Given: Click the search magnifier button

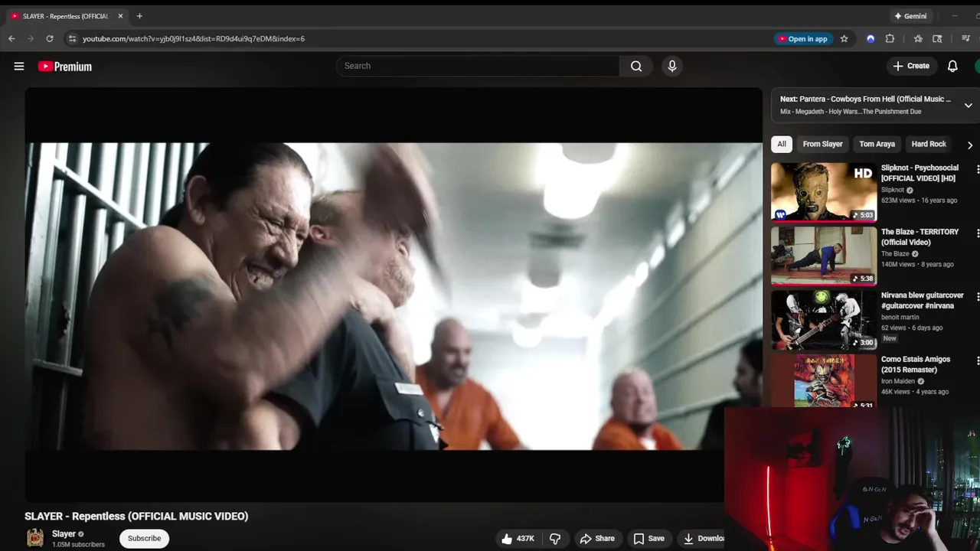Looking at the screenshot, I should click(x=636, y=66).
